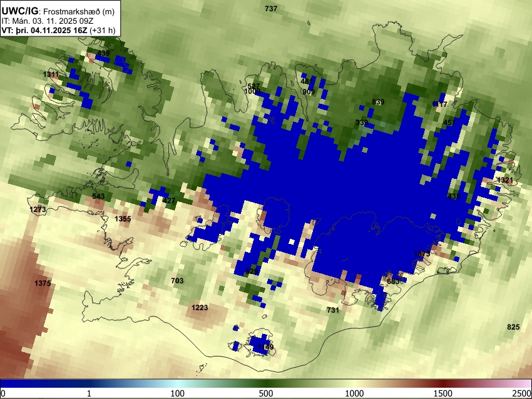
Task: Click the 909 value on the map
Action: point(309,92)
